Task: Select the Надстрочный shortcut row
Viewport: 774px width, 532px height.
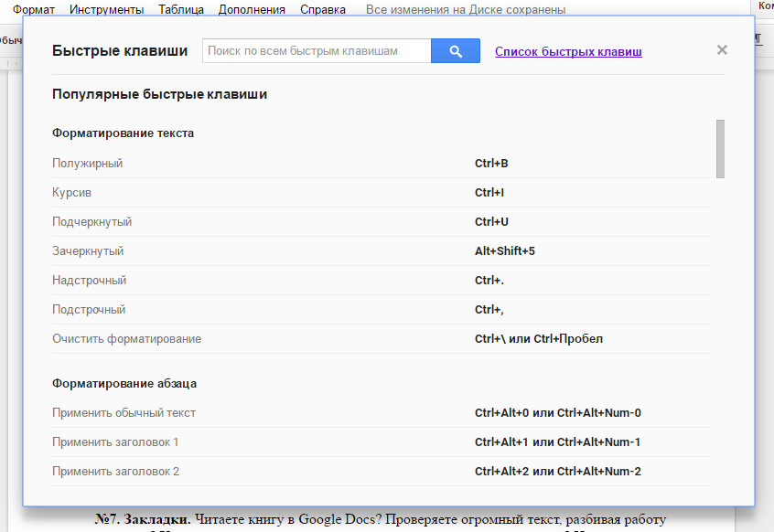Action: tap(382, 280)
